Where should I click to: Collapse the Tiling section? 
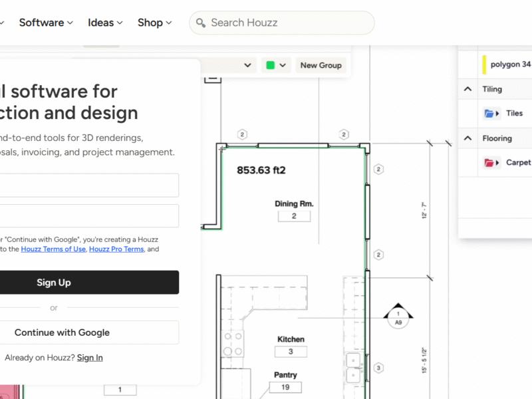click(467, 88)
